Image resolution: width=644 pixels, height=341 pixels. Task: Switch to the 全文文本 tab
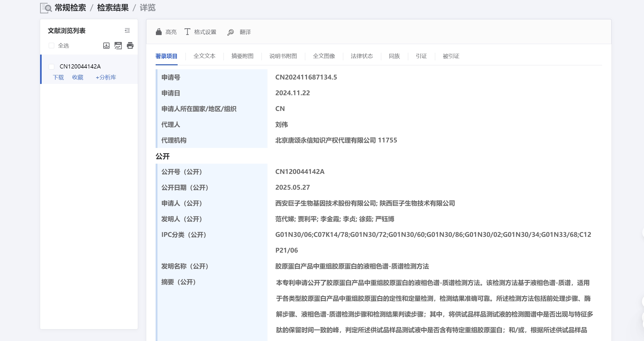pos(204,56)
